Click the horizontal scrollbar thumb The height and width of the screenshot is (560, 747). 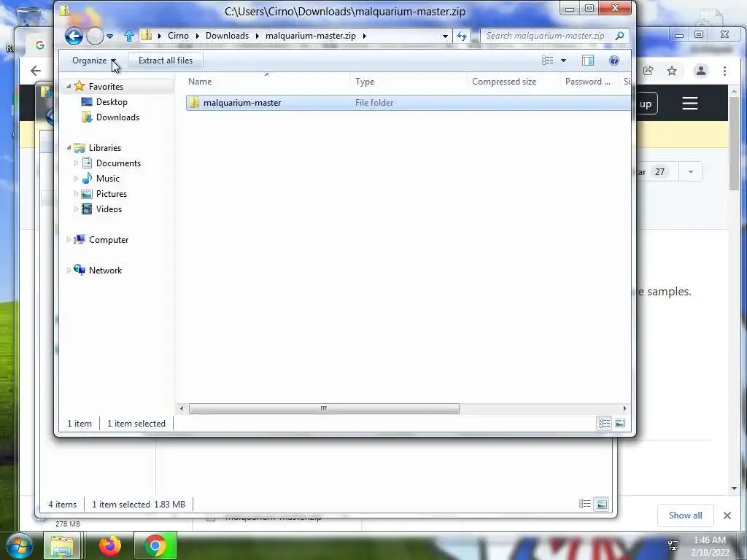pos(324,408)
